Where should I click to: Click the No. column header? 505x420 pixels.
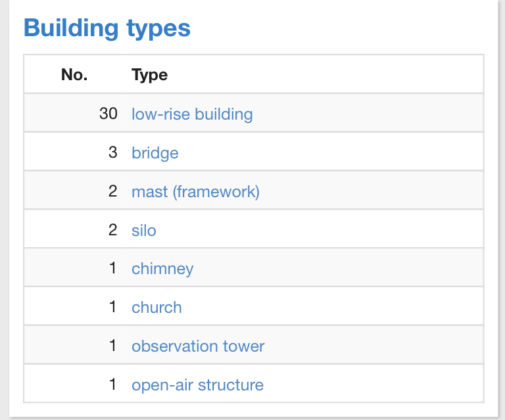pyautogui.click(x=74, y=75)
